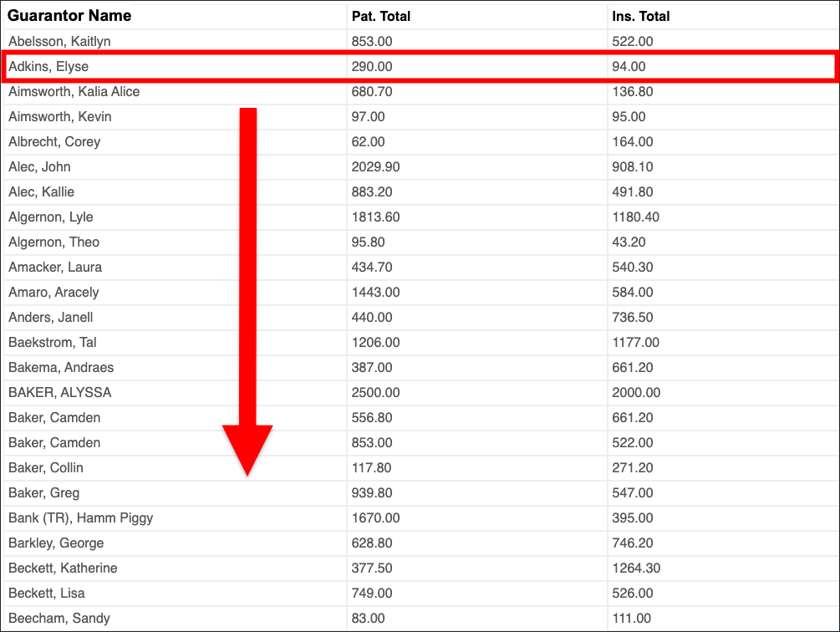The height and width of the screenshot is (632, 840).
Task: Select Baker, Greg guarantor
Action: point(44,492)
